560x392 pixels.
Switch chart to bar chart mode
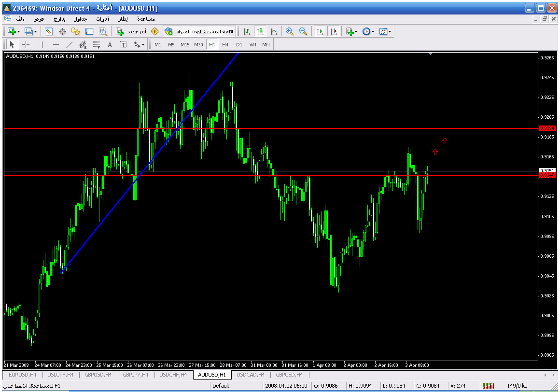pyautogui.click(x=247, y=31)
